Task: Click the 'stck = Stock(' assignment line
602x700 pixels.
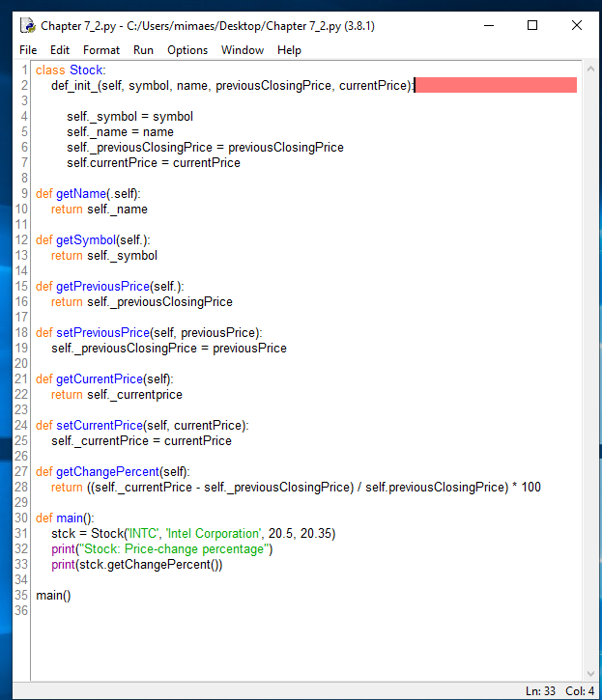Action: pyautogui.click(x=193, y=534)
